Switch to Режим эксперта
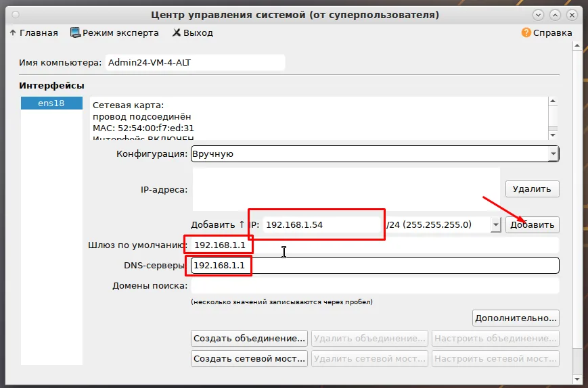This screenshot has height=388, width=588. coord(115,33)
